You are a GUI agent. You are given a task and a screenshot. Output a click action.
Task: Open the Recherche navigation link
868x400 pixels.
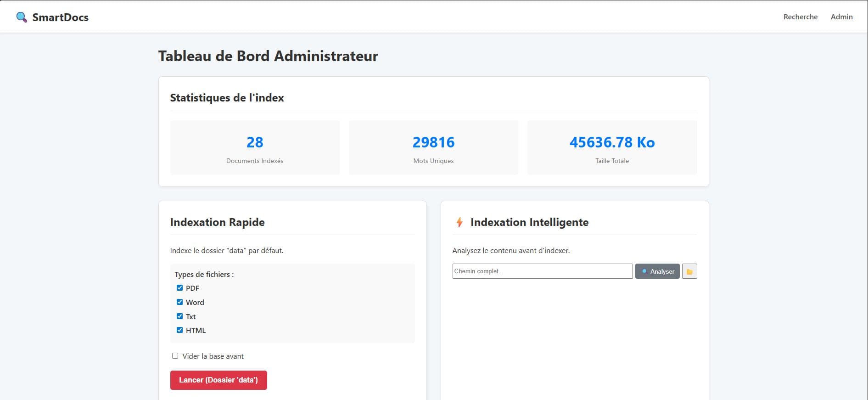click(x=801, y=17)
